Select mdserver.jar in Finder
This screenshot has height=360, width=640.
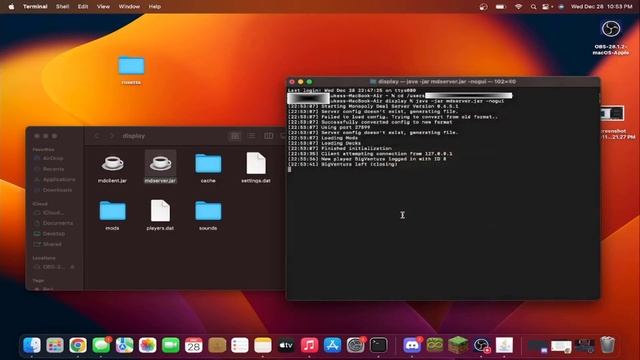click(x=160, y=168)
